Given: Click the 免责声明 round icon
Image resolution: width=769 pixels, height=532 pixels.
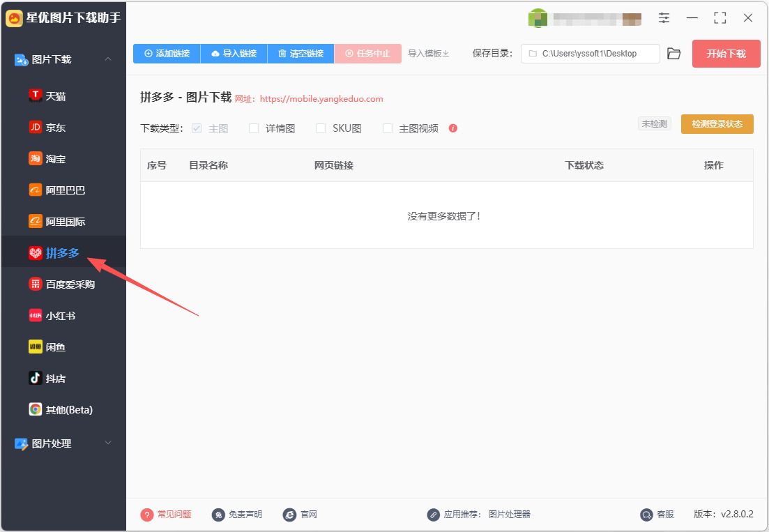Looking at the screenshot, I should [x=218, y=515].
